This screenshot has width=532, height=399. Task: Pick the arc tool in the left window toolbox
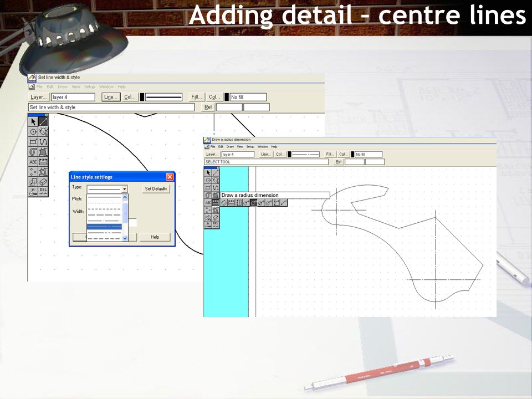(x=43, y=132)
